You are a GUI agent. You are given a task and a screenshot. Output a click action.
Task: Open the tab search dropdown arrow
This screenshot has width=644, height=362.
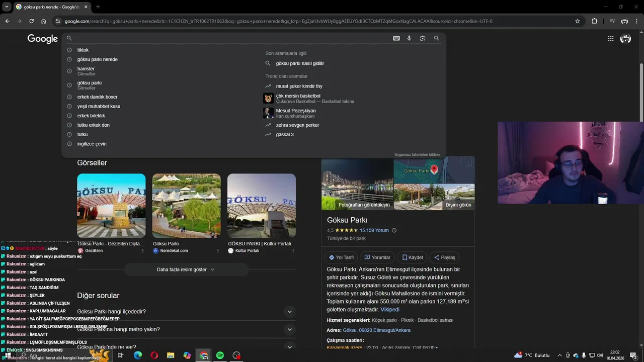pyautogui.click(x=7, y=7)
